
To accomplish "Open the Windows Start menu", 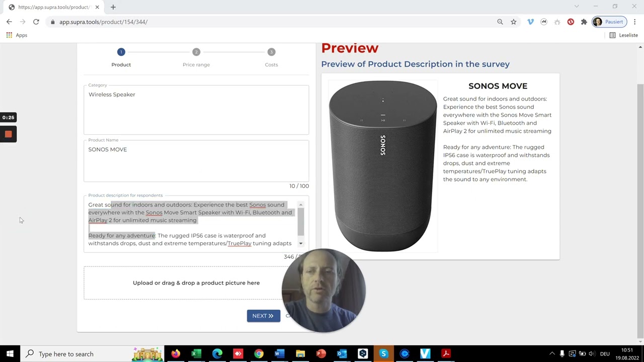I will point(10,354).
